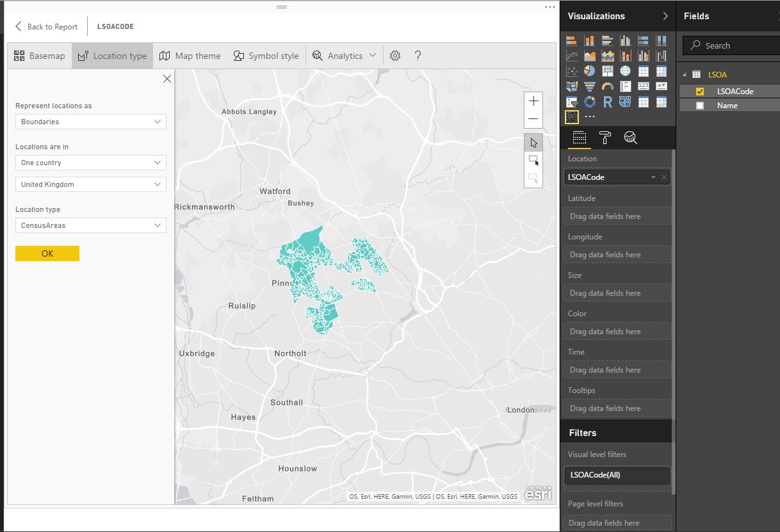Pick the Gauge visual
The height and width of the screenshot is (532, 780).
pyautogui.click(x=608, y=87)
